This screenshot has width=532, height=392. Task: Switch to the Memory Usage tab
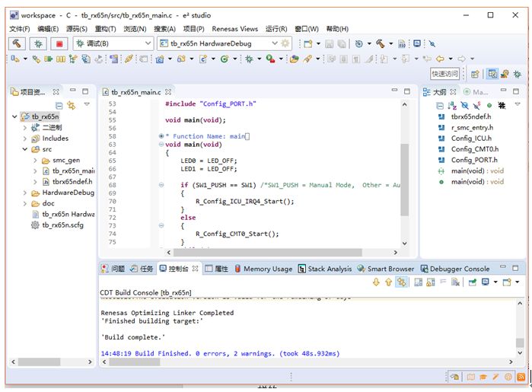[x=267, y=269]
